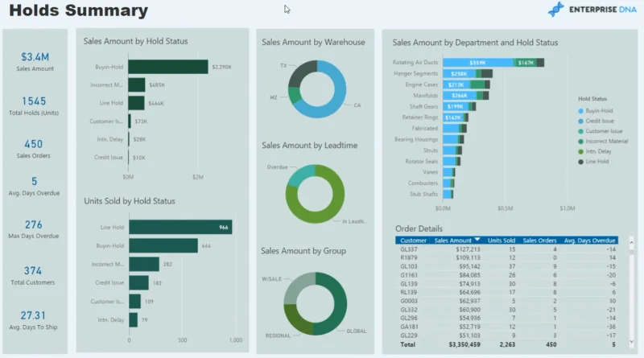The height and width of the screenshot is (358, 644).
Task: Click the $3,350,459 total sales value
Action: click(464, 345)
